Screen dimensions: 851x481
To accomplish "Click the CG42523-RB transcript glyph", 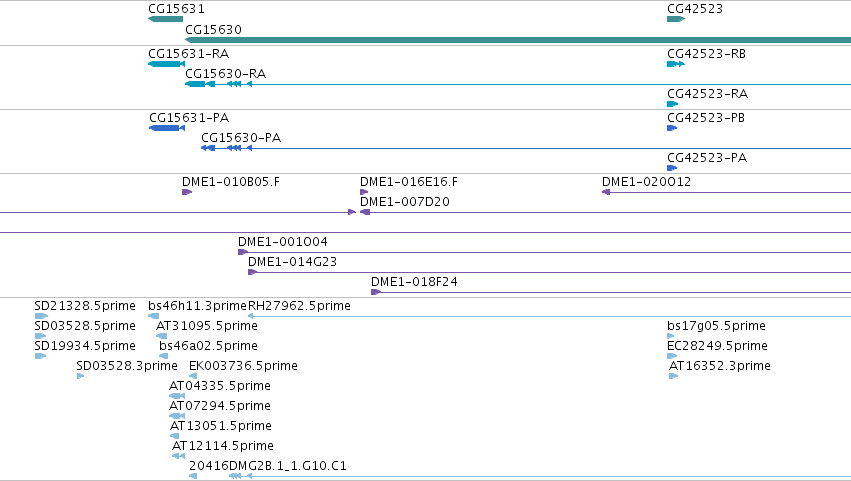I will click(676, 64).
